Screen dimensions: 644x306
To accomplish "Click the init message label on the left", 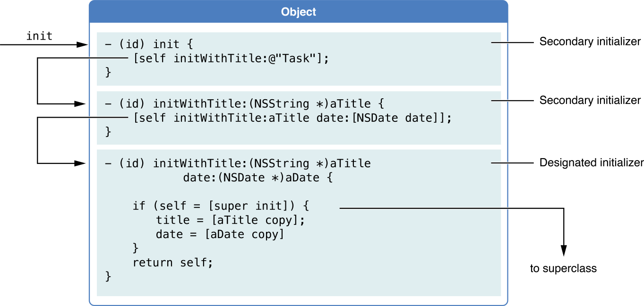I will tap(39, 36).
